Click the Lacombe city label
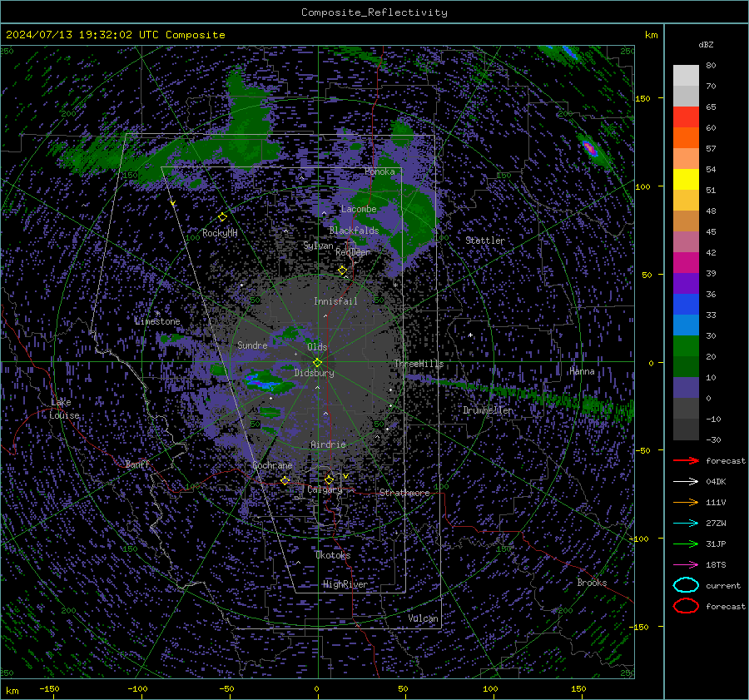The width and height of the screenshot is (749, 700). [359, 209]
